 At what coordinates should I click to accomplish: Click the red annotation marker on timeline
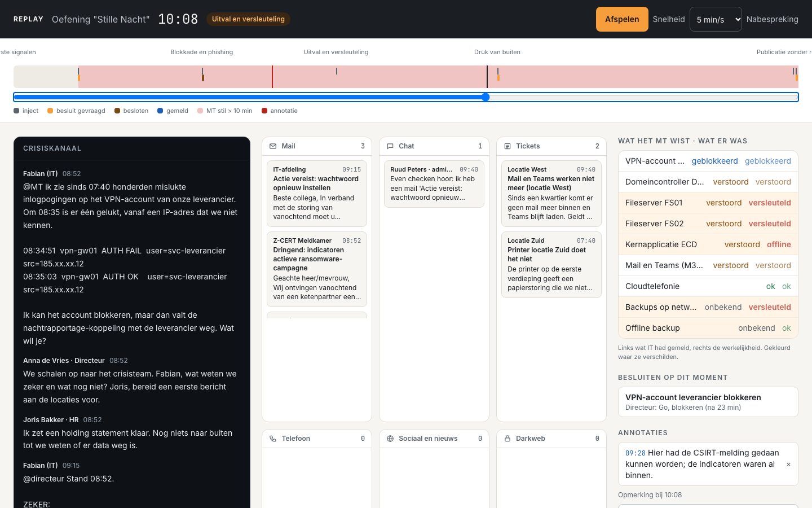[272, 77]
